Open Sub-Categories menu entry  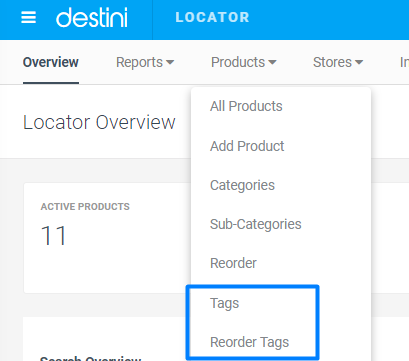click(256, 224)
